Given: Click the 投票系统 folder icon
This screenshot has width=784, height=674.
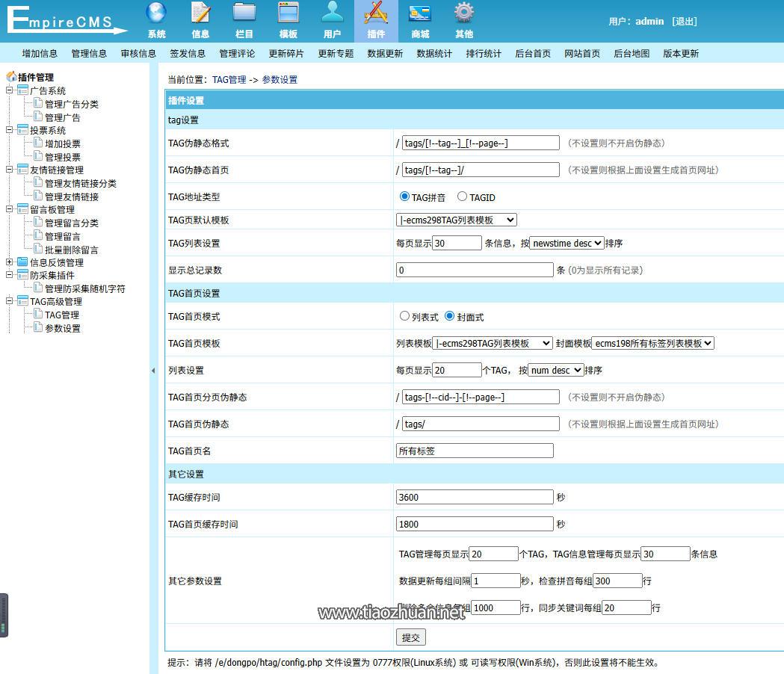Looking at the screenshot, I should tap(22, 129).
